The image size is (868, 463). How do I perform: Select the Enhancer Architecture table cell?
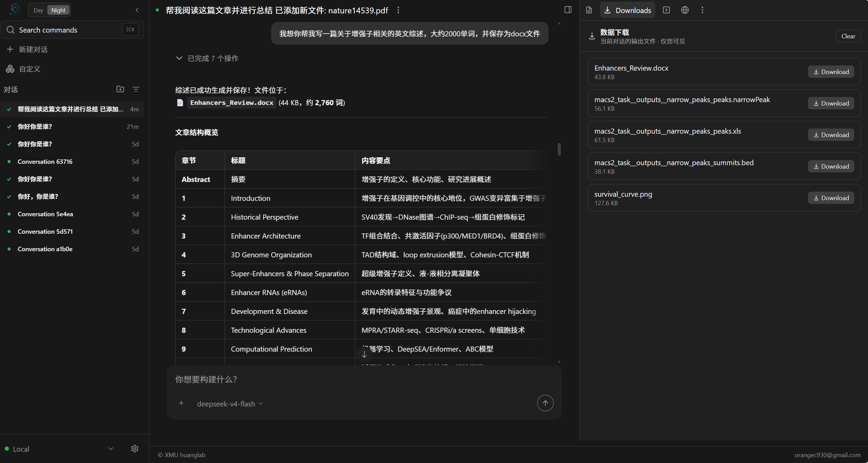[290, 236]
